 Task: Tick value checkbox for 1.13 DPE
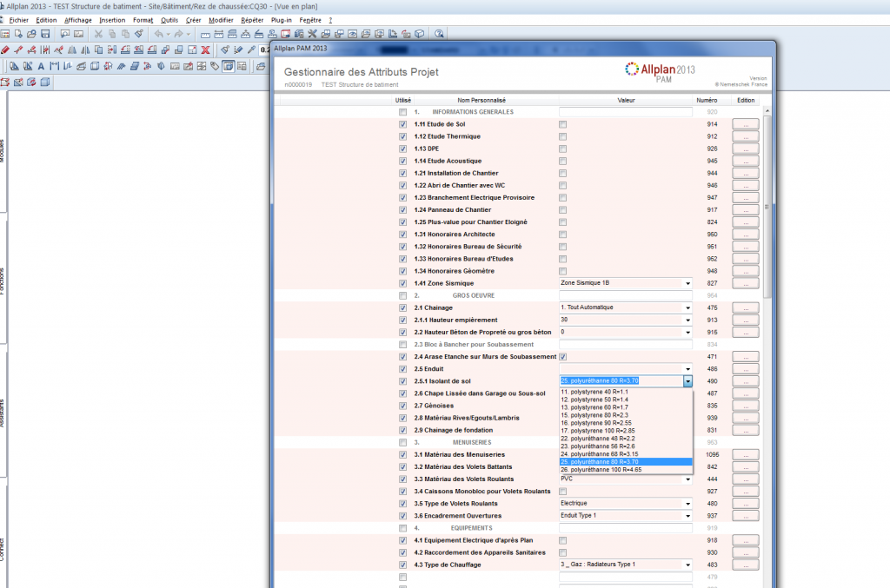pos(562,149)
